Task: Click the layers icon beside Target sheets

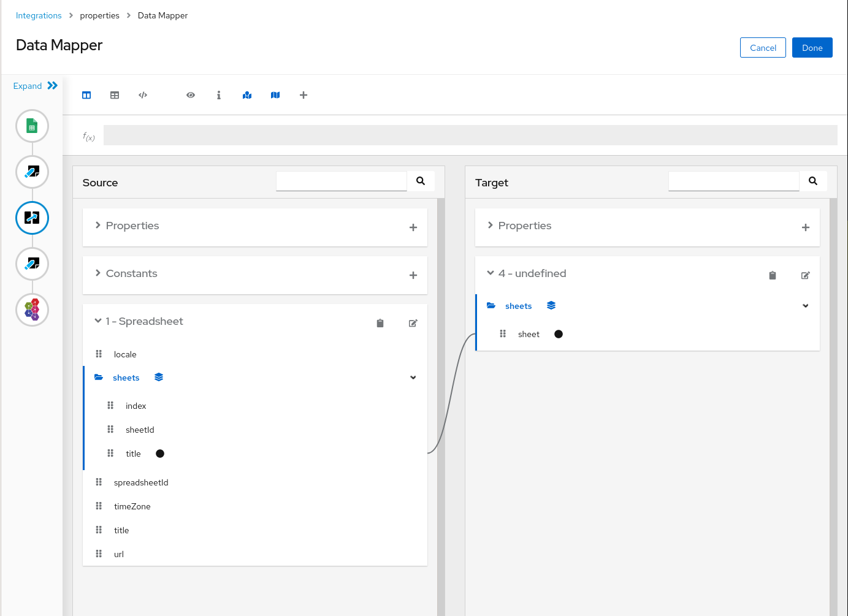Action: 551,305
